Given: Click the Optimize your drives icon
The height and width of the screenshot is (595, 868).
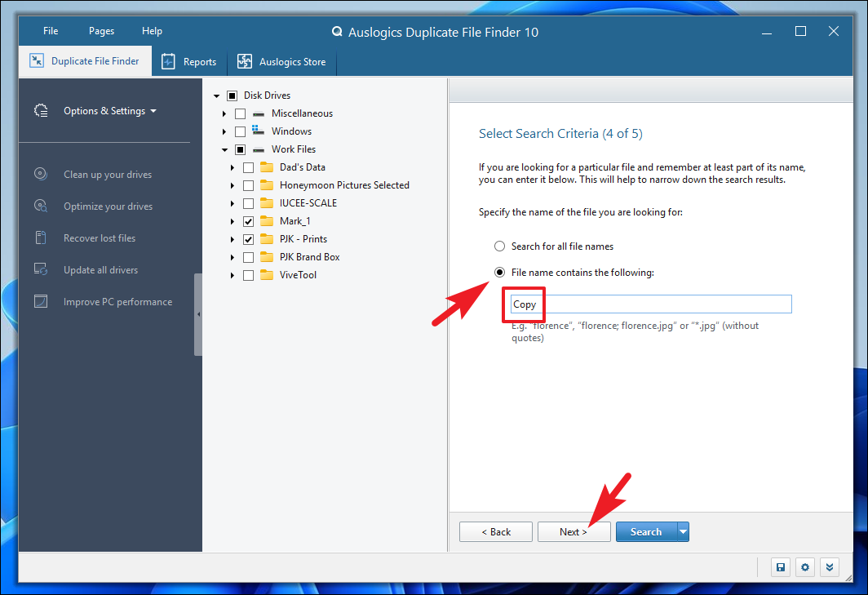Looking at the screenshot, I should click(41, 206).
